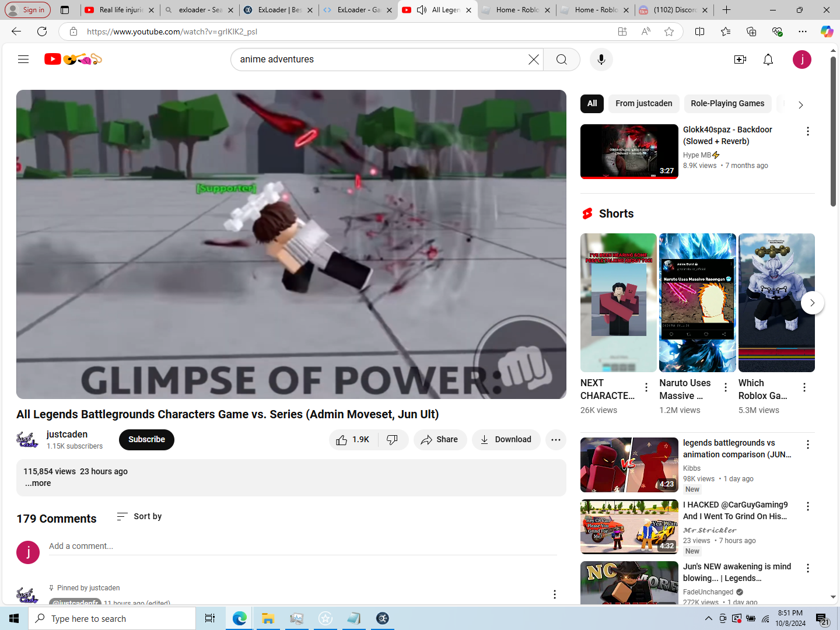Open the justcaden channel name link
This screenshot has width=840, height=630.
67,435
